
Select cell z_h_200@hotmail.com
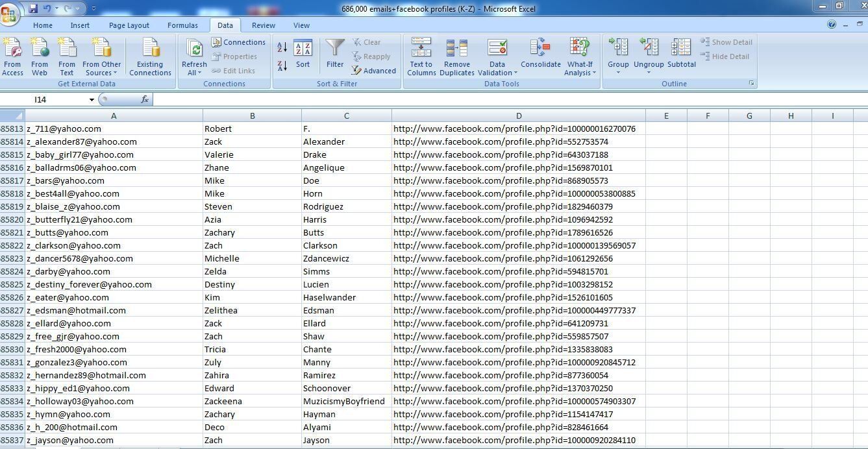point(114,427)
